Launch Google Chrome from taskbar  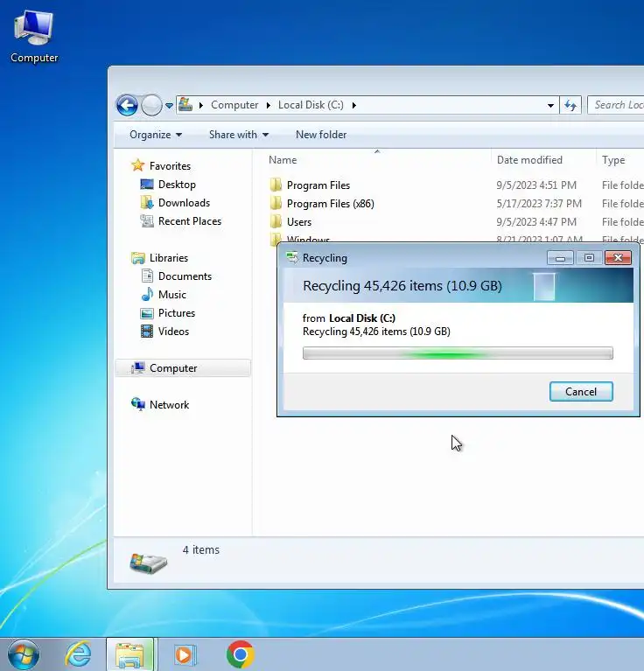point(240,654)
